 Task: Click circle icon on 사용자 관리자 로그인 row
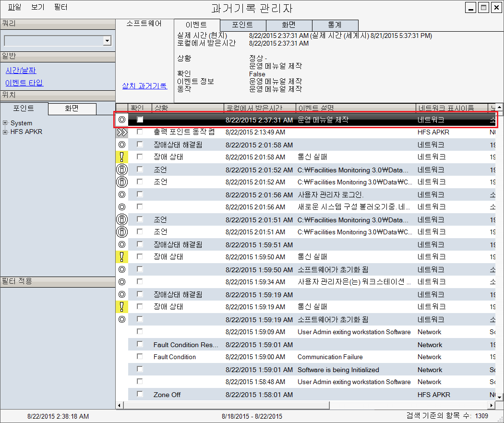point(122,194)
